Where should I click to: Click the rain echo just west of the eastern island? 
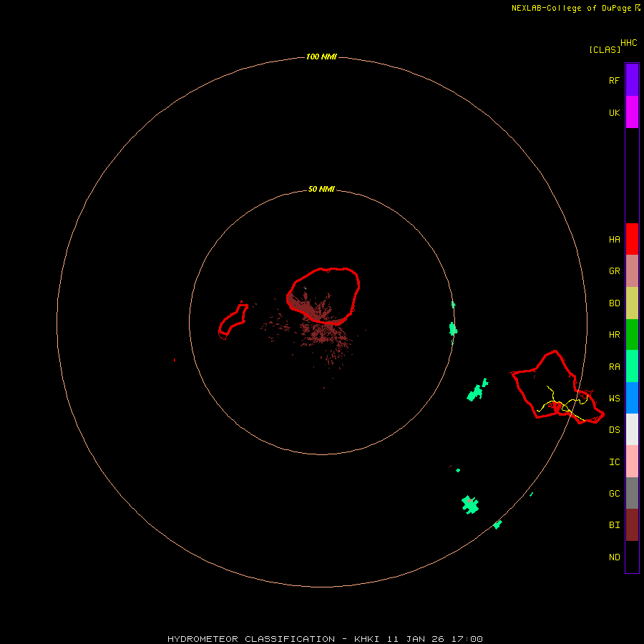tap(477, 391)
